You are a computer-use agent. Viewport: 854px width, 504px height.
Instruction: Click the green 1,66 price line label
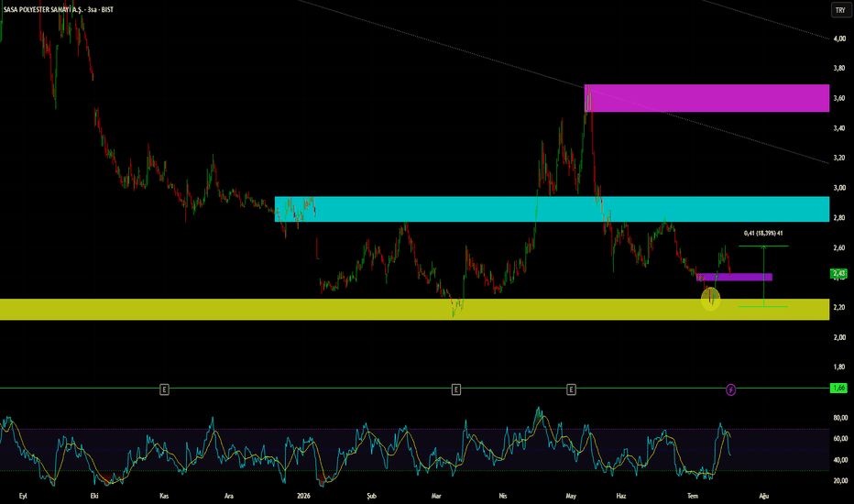838,388
